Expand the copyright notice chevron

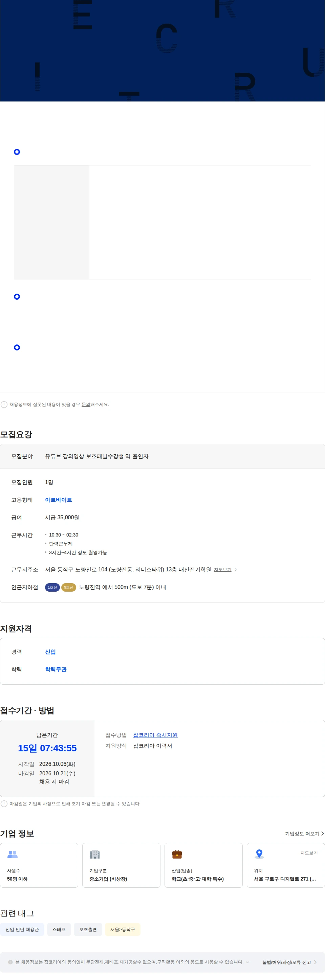[x=247, y=962]
